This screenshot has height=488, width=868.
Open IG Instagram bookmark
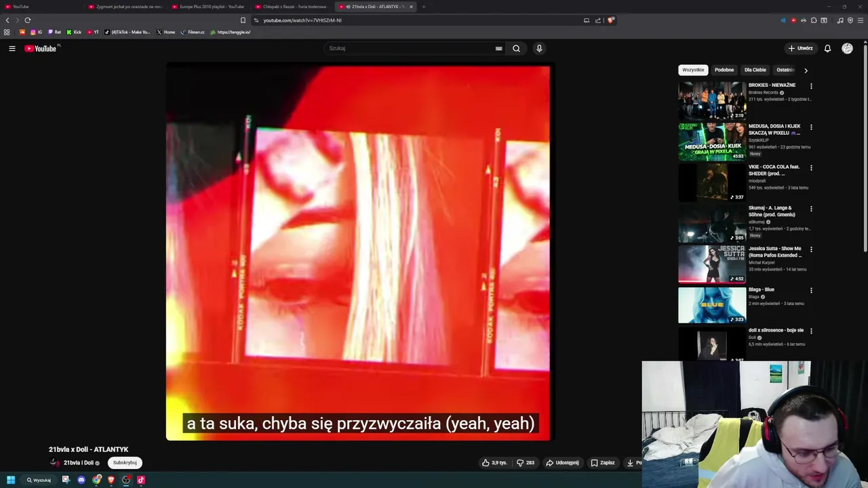click(37, 32)
